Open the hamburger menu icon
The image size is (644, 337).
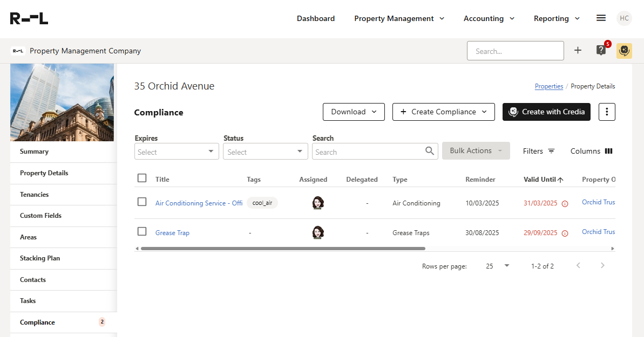pyautogui.click(x=601, y=18)
